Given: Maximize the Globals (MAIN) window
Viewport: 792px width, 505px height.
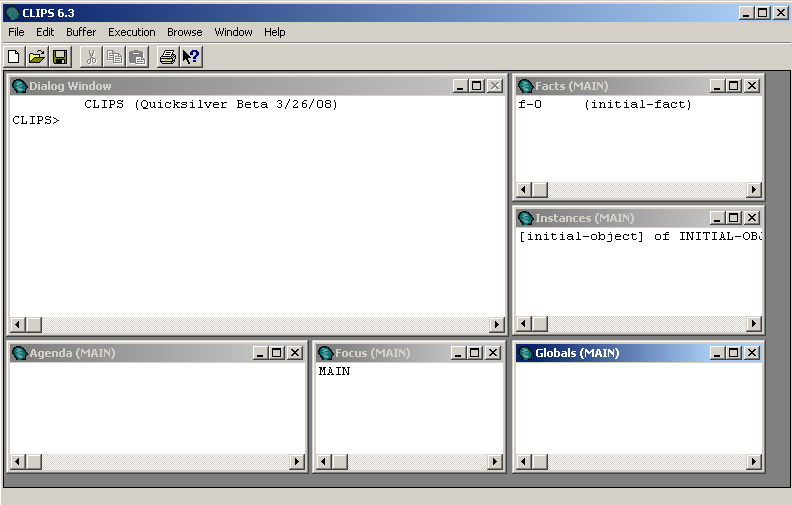Looking at the screenshot, I should pos(734,352).
